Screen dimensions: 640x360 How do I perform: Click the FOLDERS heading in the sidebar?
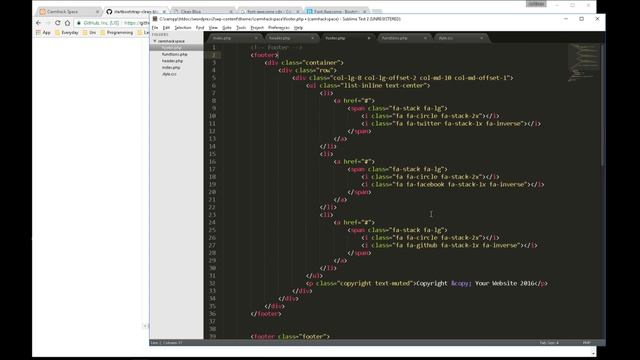tap(160, 35)
